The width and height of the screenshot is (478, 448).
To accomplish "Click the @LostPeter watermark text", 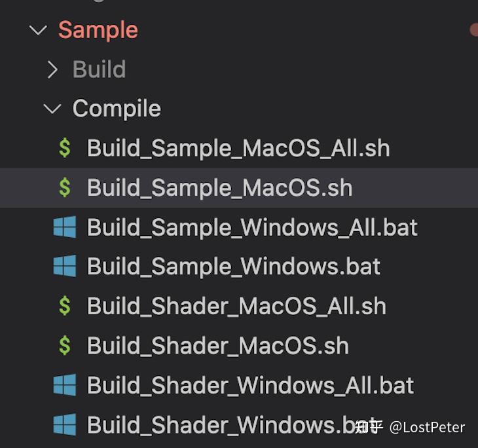I will (427, 428).
